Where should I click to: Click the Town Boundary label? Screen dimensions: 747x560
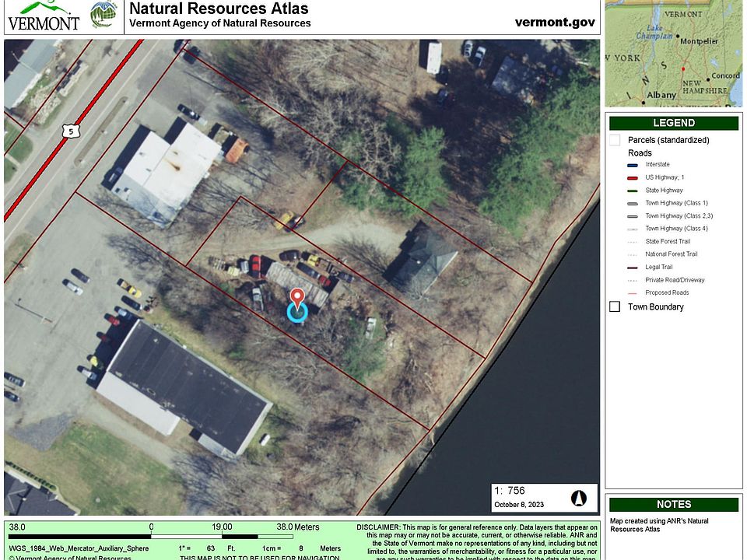pyautogui.click(x=655, y=306)
